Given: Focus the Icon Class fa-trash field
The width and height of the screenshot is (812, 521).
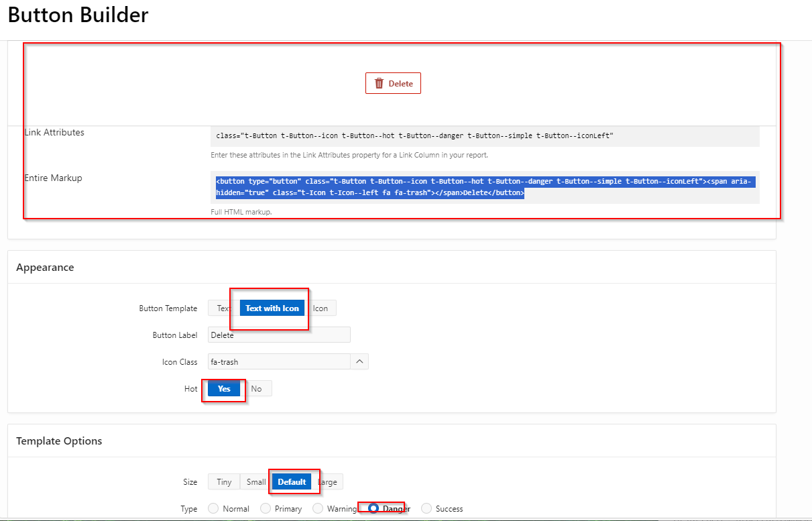Looking at the screenshot, I should tap(279, 361).
